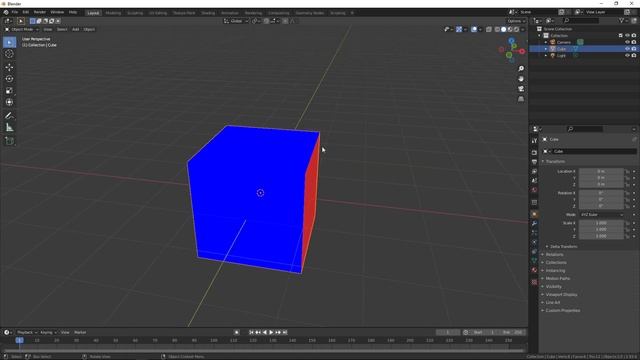Hide Cube with its eye icon
The image size is (640, 360).
[x=627, y=49]
